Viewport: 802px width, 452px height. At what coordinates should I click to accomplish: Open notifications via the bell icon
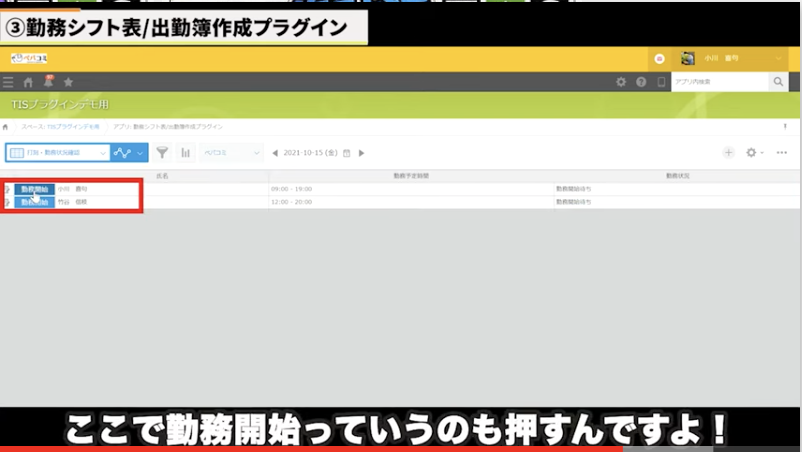[48, 81]
